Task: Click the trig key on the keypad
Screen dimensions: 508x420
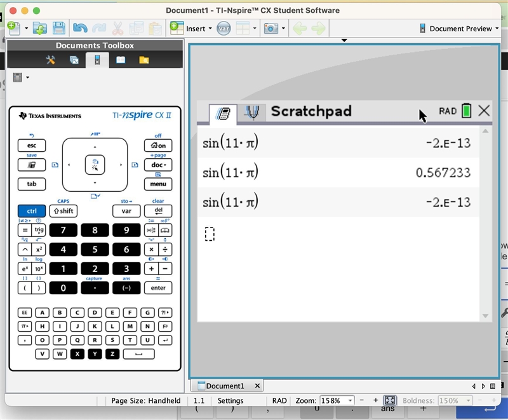Action: [39, 230]
